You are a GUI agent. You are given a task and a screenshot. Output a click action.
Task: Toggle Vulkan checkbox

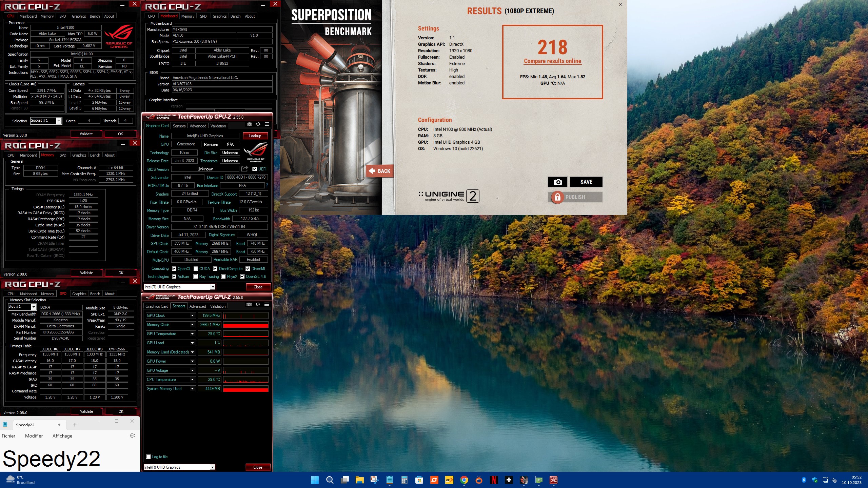tap(174, 277)
